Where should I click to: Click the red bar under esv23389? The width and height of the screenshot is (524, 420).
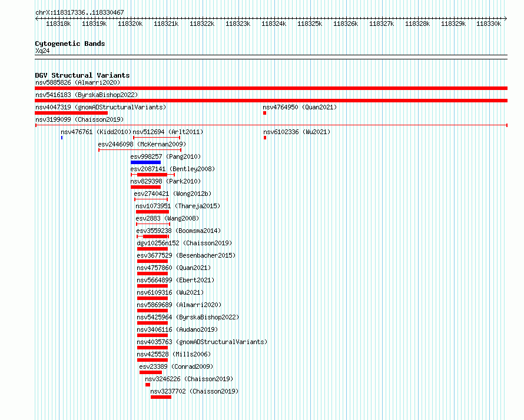(x=150, y=372)
